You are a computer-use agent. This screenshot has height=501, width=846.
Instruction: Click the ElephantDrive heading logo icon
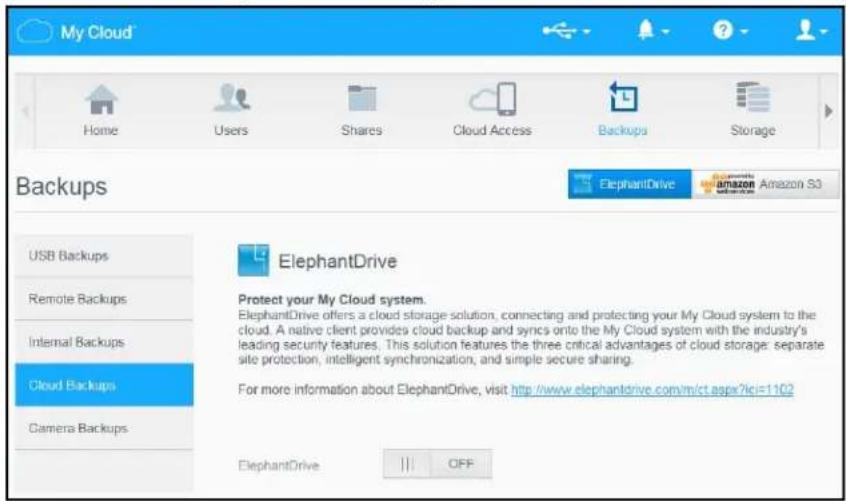click(x=253, y=260)
